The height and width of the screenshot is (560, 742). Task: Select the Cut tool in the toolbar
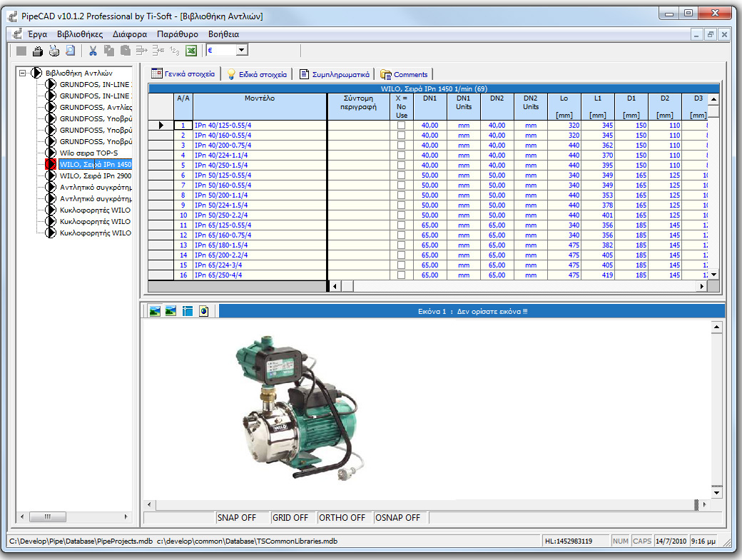pyautogui.click(x=93, y=51)
